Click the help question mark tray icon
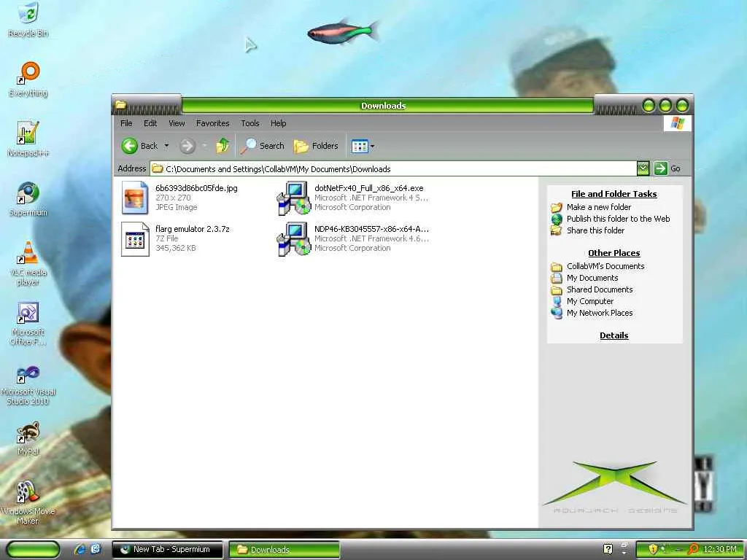Viewport: 747px width, 560px height. (x=608, y=549)
